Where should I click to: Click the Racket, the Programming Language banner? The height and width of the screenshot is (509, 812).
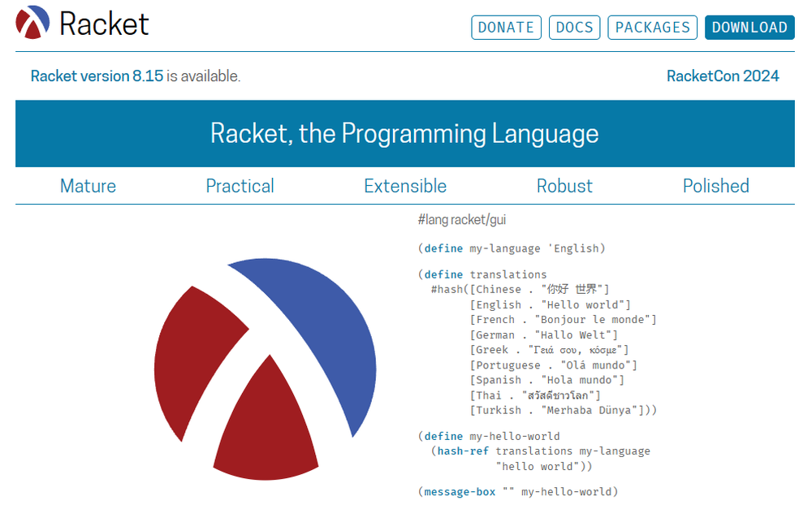[x=406, y=133]
